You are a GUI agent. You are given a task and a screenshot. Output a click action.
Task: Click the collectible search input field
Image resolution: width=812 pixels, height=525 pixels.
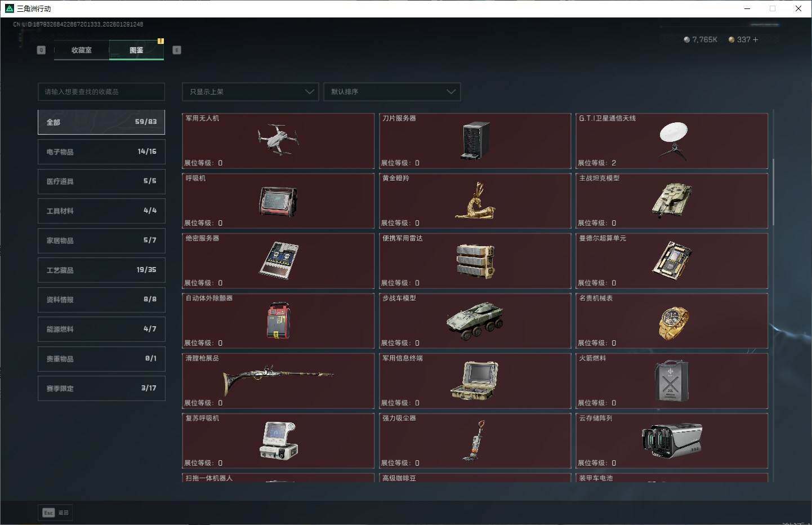(x=101, y=92)
